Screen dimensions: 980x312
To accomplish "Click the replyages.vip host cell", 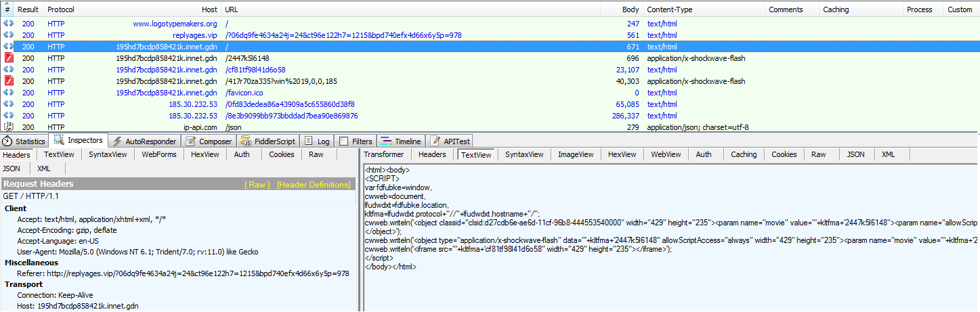I will (x=195, y=35).
